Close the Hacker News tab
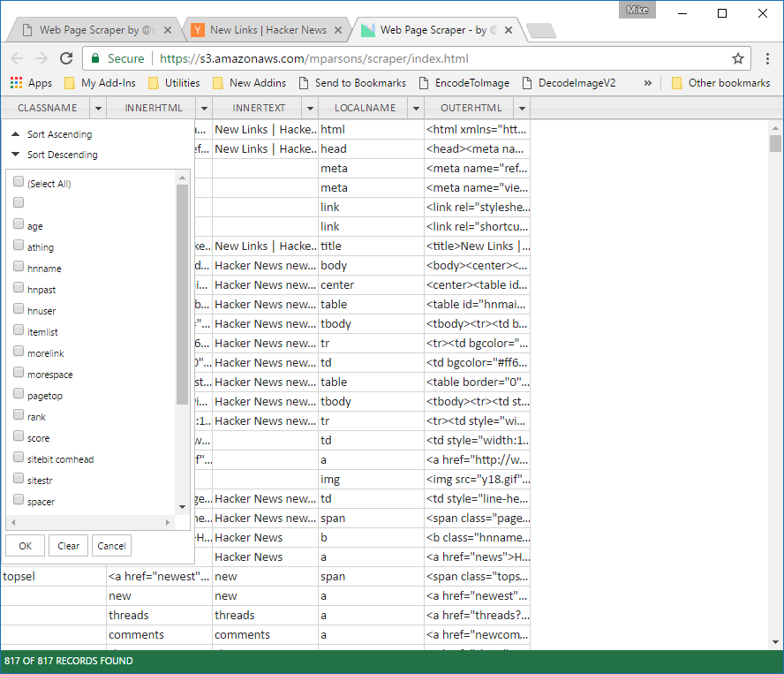Screen dimensions: 784x674 [x=338, y=30]
